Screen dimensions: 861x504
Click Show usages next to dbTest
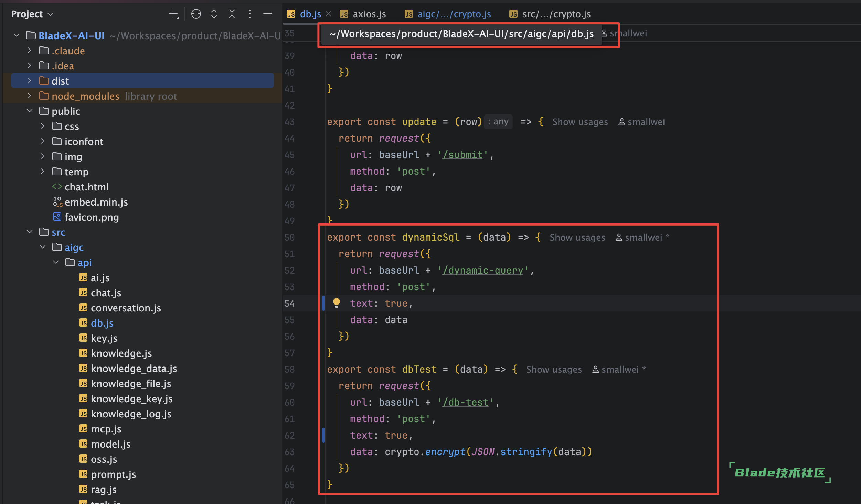(x=554, y=370)
